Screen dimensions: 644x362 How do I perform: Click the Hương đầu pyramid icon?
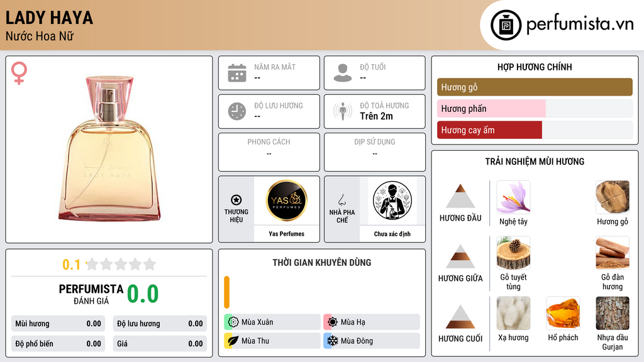460,196
